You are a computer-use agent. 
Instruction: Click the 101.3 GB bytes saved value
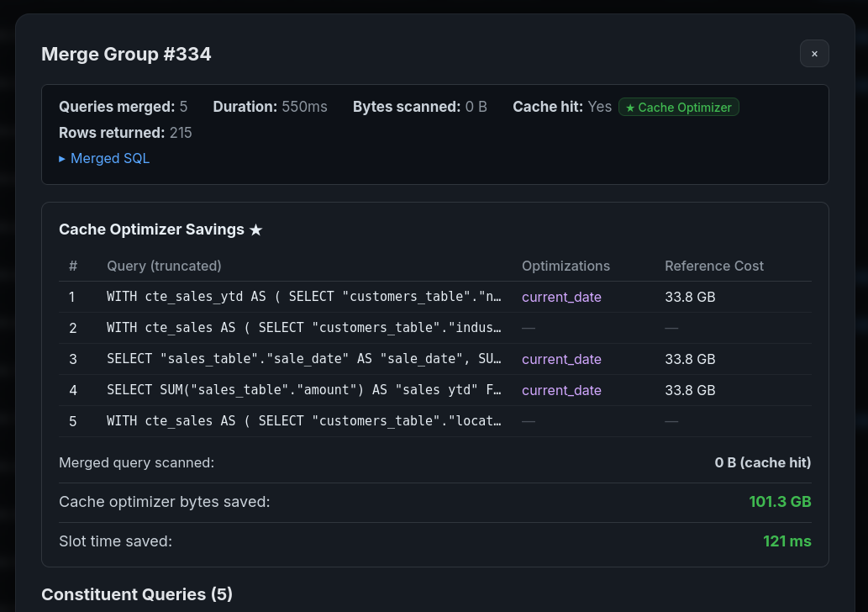coord(780,502)
